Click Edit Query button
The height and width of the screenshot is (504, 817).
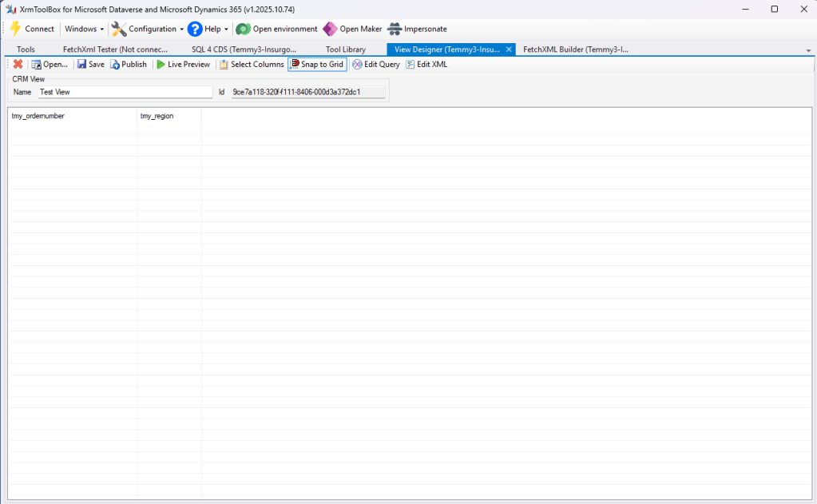point(376,64)
